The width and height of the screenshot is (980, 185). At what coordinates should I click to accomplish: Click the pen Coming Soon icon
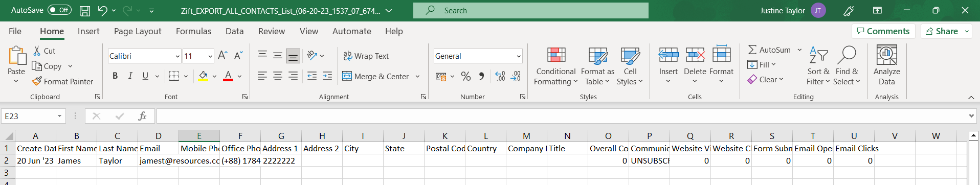849,10
